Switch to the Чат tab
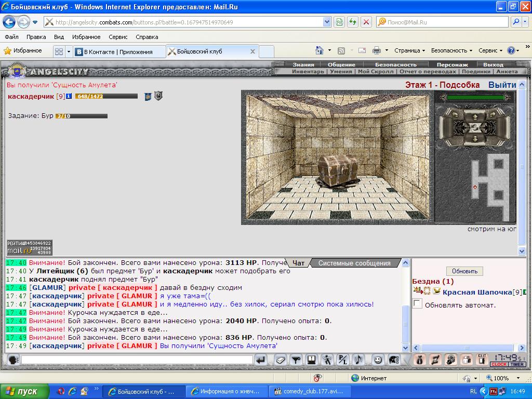This screenshot has height=399, width=532. click(299, 263)
